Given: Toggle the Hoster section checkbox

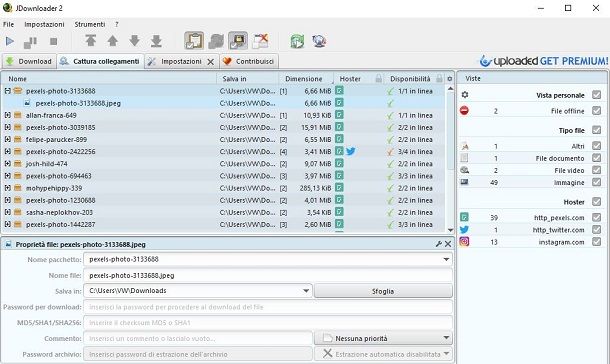Looking at the screenshot, I should pyautogui.click(x=596, y=201).
